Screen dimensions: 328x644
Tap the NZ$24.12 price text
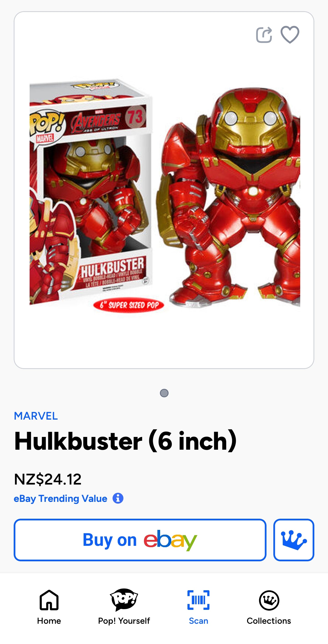(48, 479)
